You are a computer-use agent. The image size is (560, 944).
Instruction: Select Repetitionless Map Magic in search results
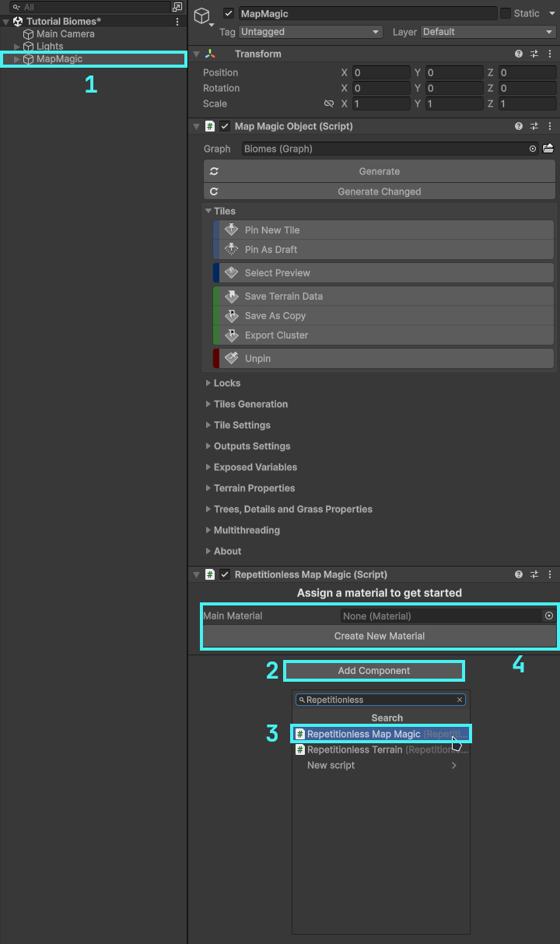[381, 734]
